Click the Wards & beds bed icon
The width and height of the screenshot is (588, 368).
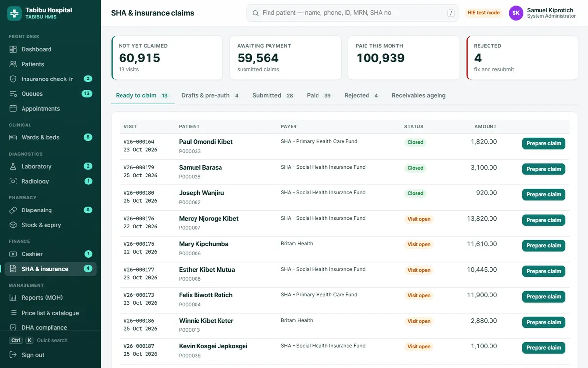(13, 137)
